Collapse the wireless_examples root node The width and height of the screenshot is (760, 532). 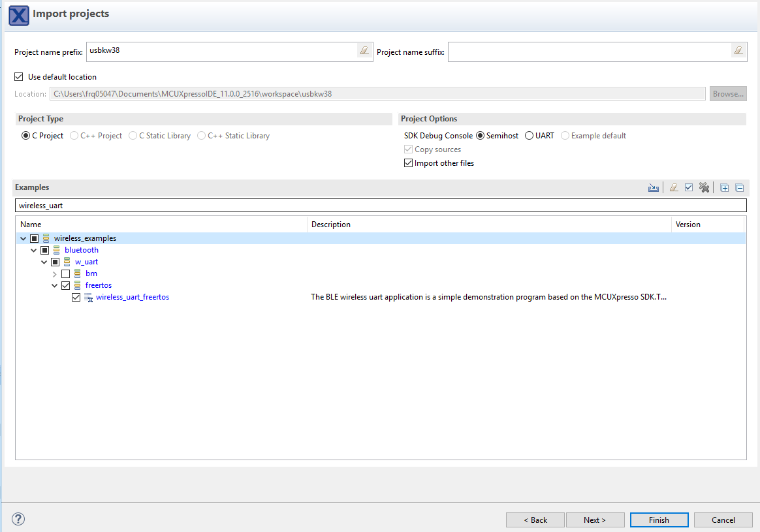[x=24, y=238]
